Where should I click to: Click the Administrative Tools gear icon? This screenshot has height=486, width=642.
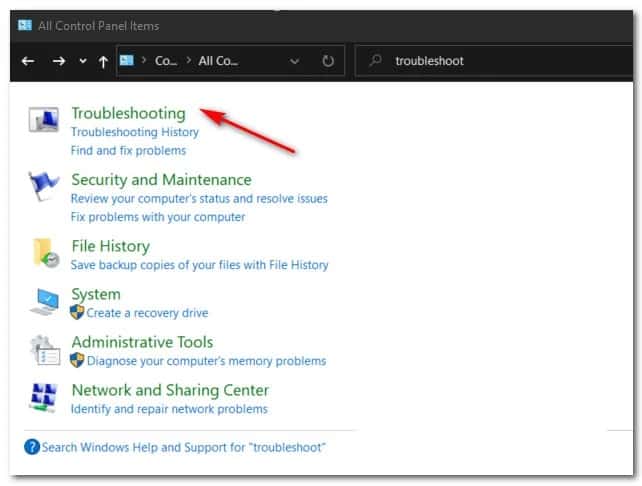pyautogui.click(x=45, y=350)
